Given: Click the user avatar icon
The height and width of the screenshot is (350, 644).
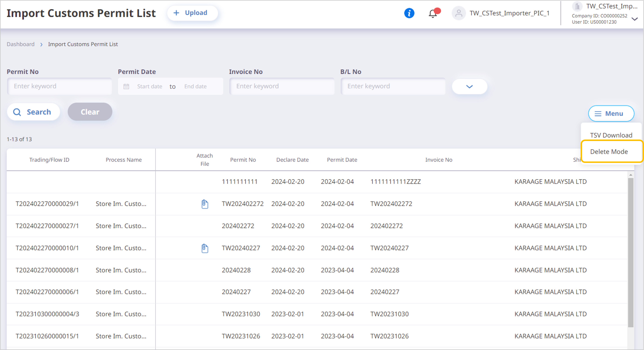Looking at the screenshot, I should click(458, 13).
